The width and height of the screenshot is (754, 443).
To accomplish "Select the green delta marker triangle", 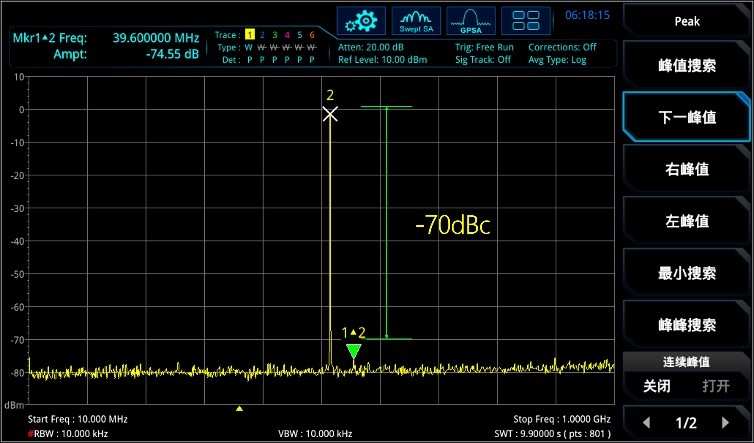I will (x=353, y=351).
